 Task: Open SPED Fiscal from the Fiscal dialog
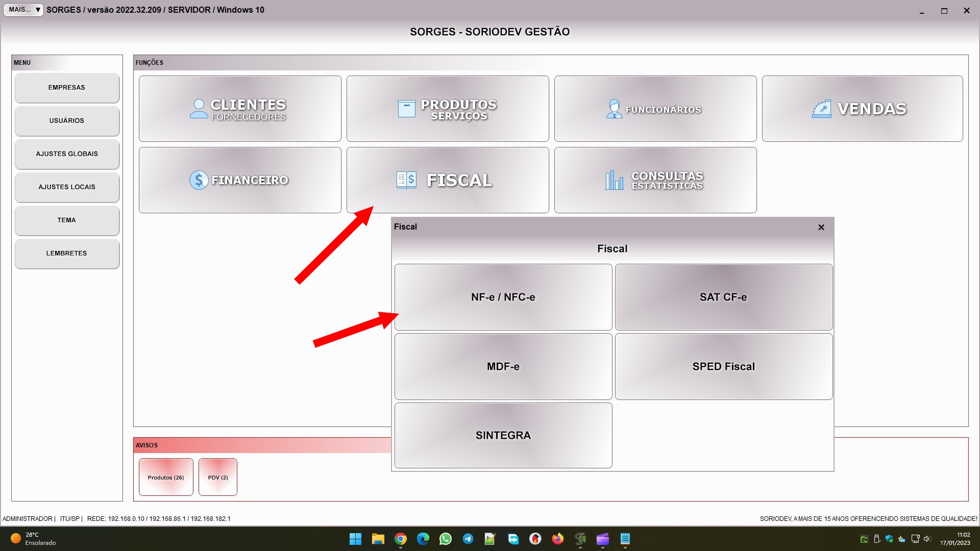pos(724,366)
